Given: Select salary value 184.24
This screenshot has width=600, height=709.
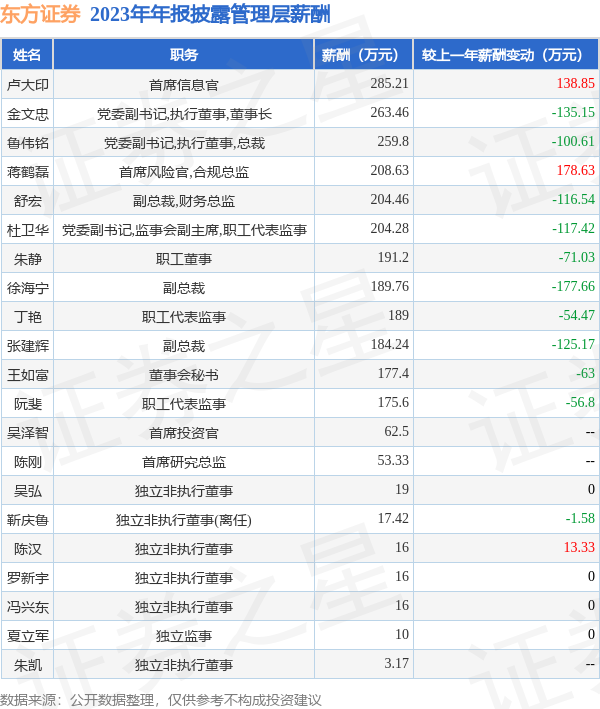Looking at the screenshot, I should pos(389,345).
